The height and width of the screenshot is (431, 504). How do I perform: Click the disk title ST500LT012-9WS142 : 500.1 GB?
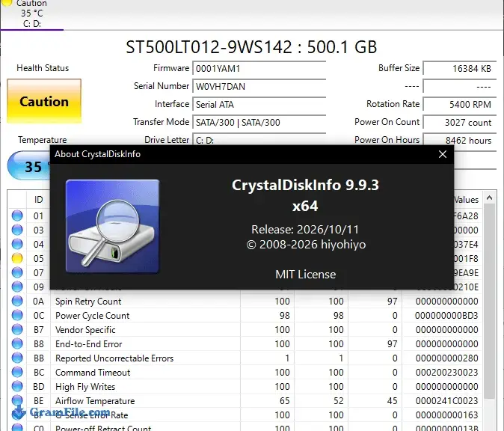coord(251,47)
